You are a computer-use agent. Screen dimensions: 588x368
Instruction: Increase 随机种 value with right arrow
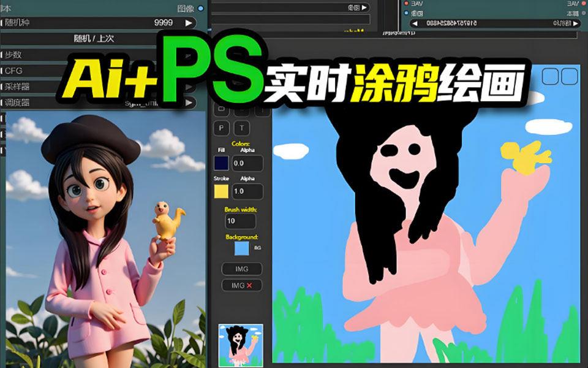pyautogui.click(x=189, y=23)
